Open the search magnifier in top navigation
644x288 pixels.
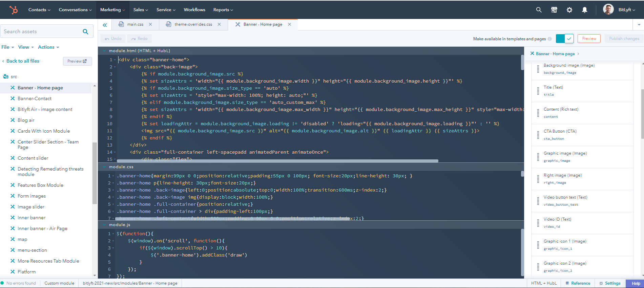tap(539, 10)
